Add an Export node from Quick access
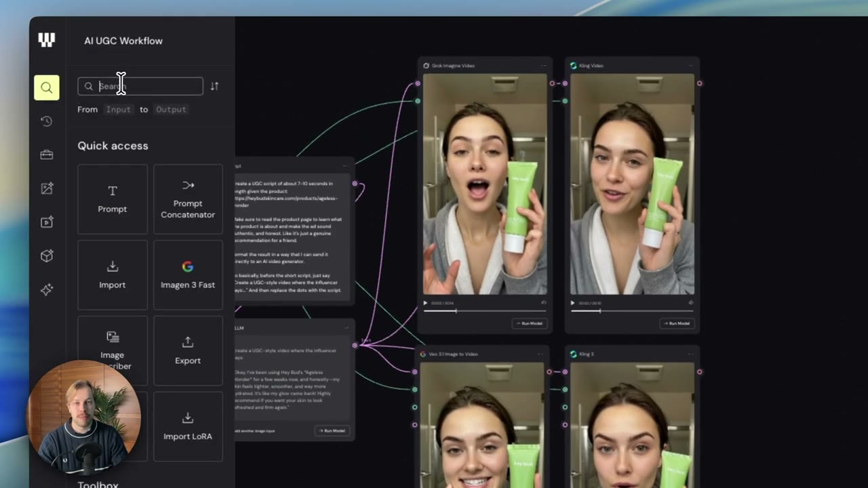This screenshot has height=488, width=868. click(188, 351)
